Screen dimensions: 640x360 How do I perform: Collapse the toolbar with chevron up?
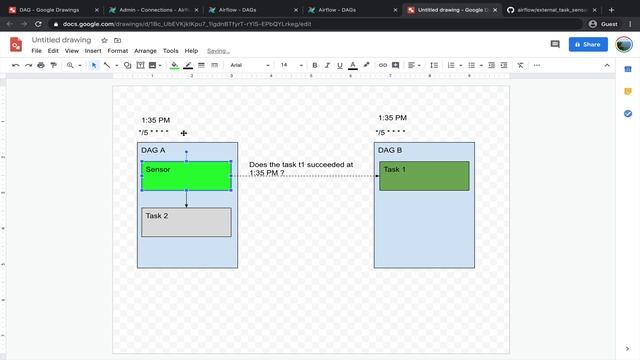(x=607, y=65)
